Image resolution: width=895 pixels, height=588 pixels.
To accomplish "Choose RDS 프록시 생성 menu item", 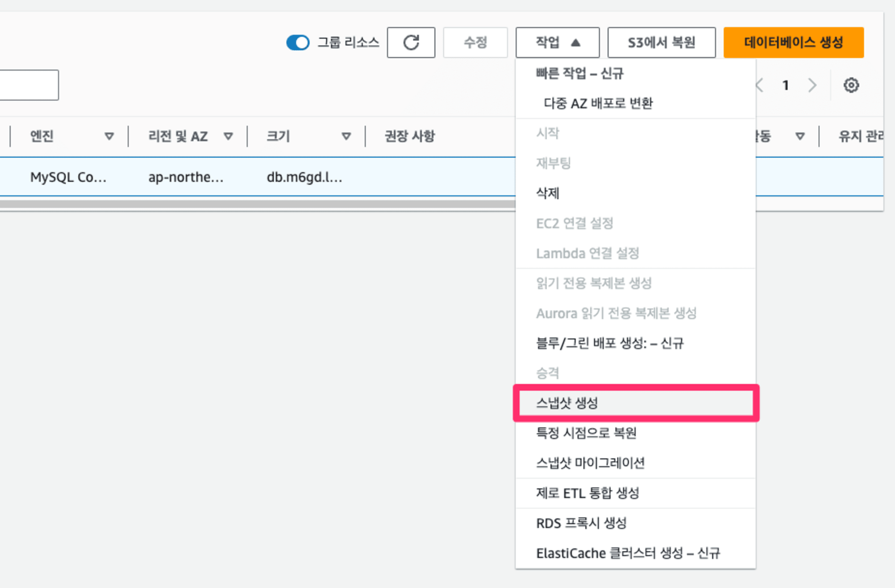I will click(x=635, y=523).
